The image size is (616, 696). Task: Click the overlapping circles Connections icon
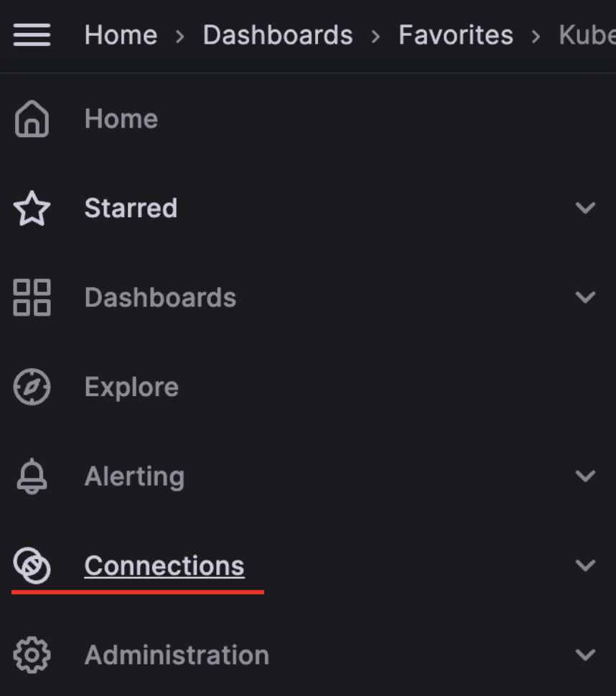(32, 566)
